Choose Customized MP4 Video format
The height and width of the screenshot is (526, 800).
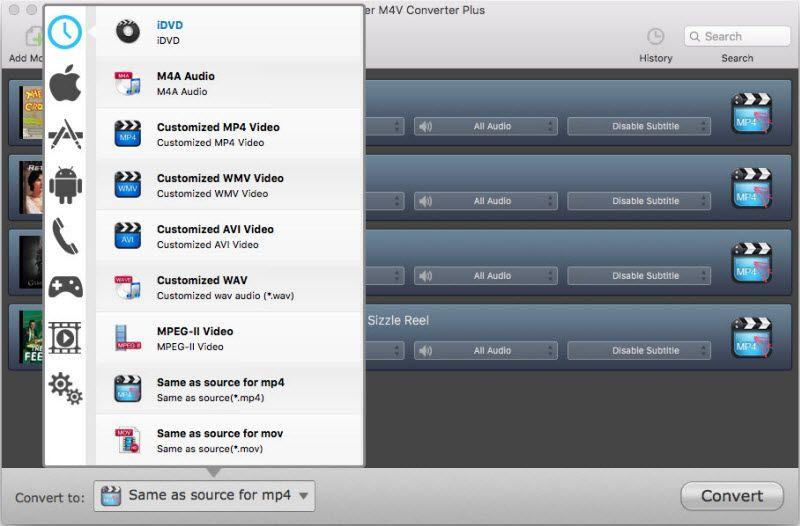click(230, 134)
